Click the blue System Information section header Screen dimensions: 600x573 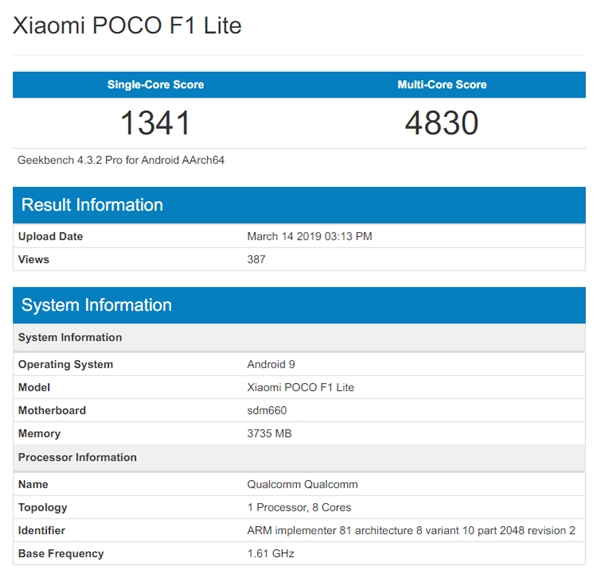click(x=299, y=305)
